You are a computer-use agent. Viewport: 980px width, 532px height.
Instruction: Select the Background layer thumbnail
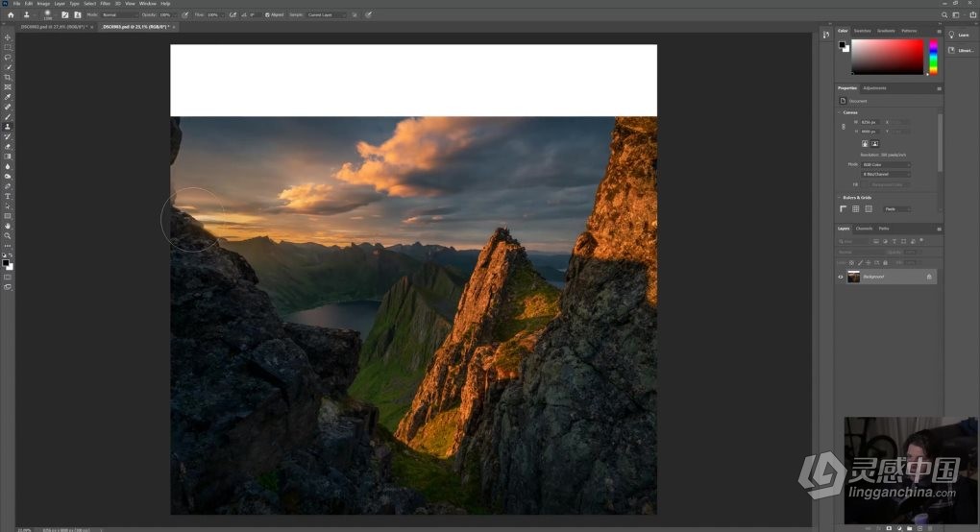click(x=854, y=277)
